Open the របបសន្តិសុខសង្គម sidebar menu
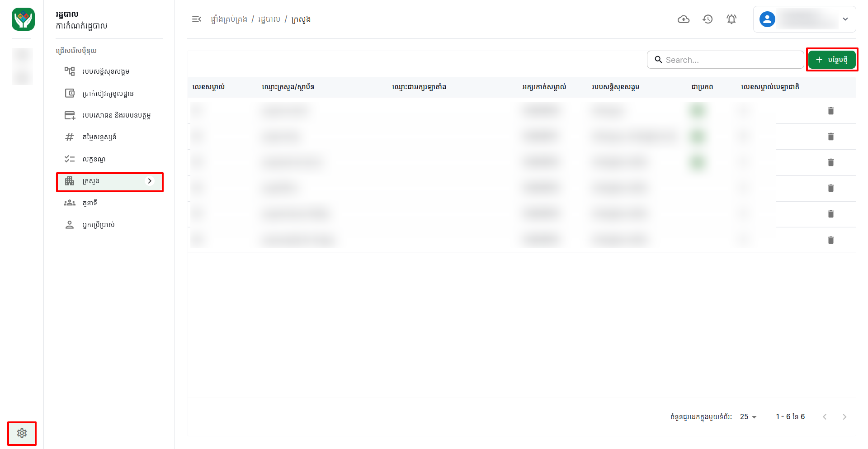The width and height of the screenshot is (868, 449). (x=109, y=71)
